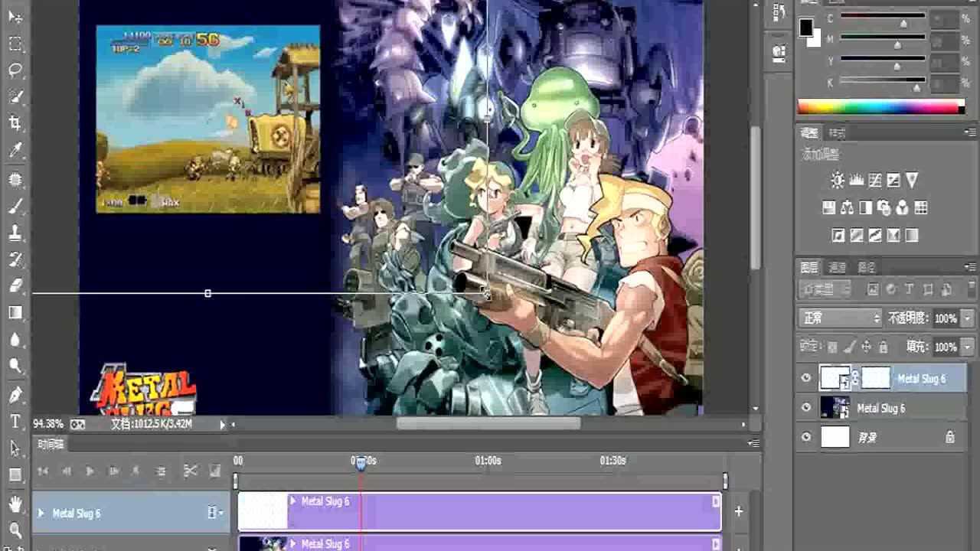This screenshot has height=551, width=980.
Task: Add an Invert adjustment layer
Action: pos(838,235)
